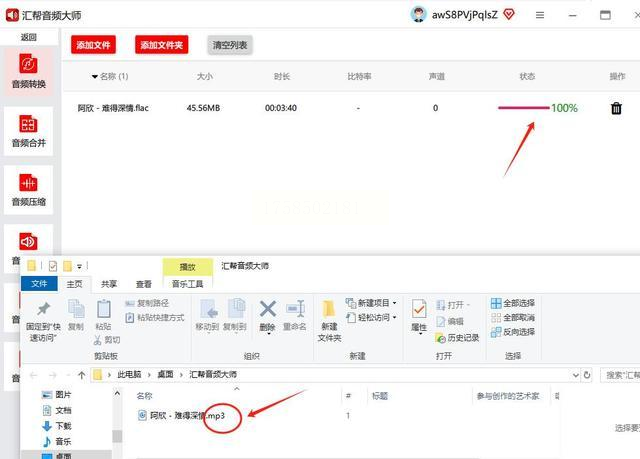Screen dimensions: 640x459
Task: Click the 汇帮音频大师 breadcrumb folder
Action: tap(213, 374)
